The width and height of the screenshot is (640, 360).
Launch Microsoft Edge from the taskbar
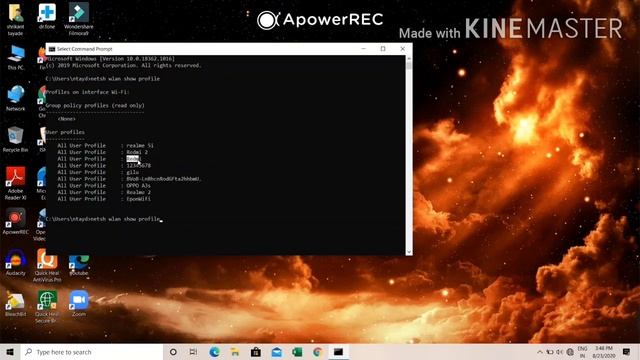(214, 352)
